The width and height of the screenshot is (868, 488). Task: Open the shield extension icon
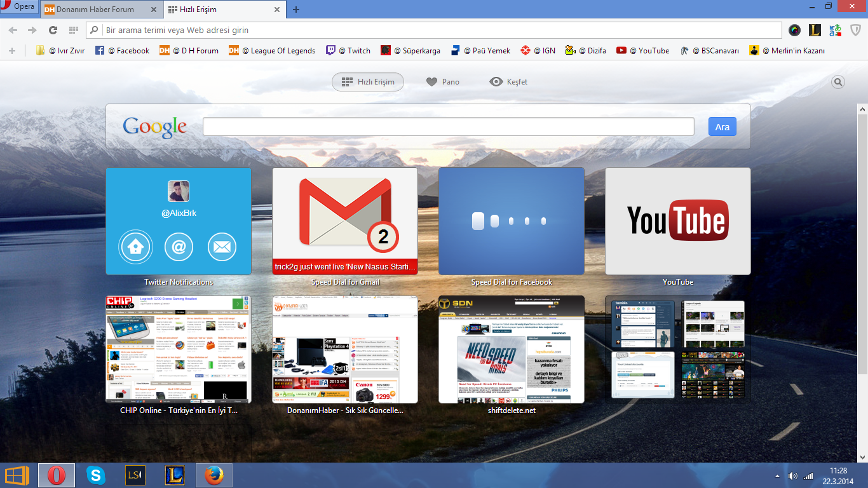point(856,30)
